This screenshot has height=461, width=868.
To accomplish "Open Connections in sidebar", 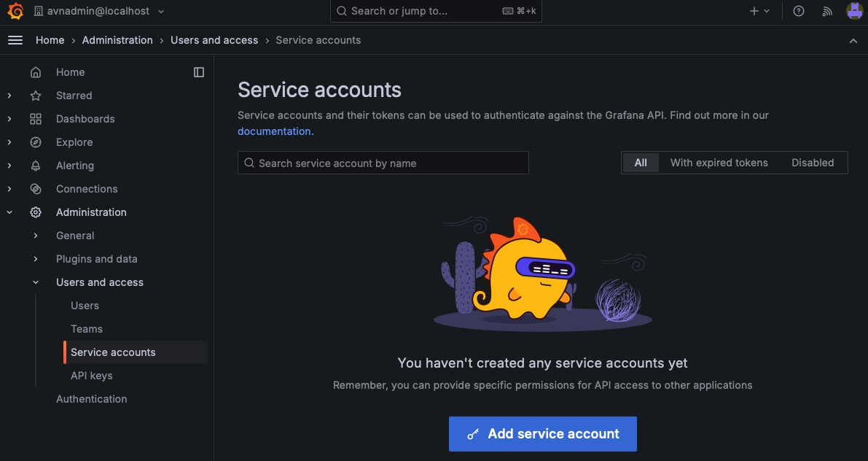I will (x=87, y=188).
